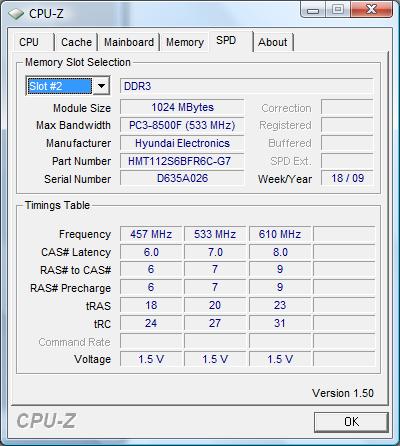Select the Slot #2 combo box
The height and width of the screenshot is (446, 400).
pos(68,86)
